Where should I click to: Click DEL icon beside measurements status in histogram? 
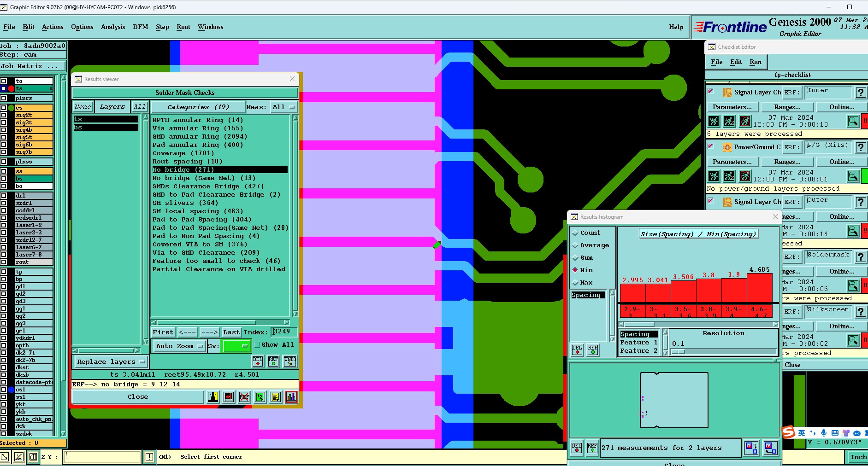click(x=577, y=448)
